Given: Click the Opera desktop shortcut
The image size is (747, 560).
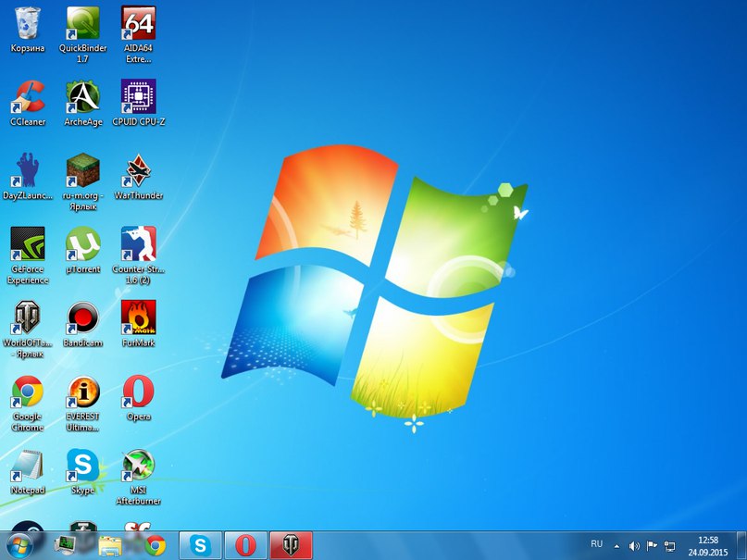Looking at the screenshot, I should coord(139,393).
